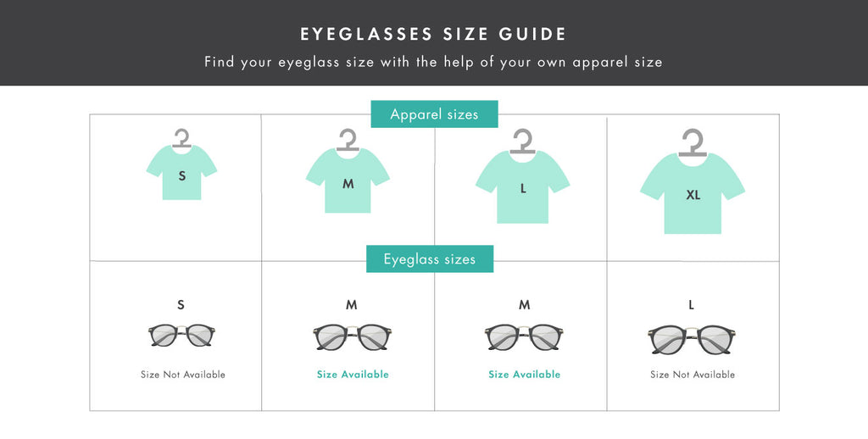The image size is (868, 439).
Task: Click the eyeglasses below the XL t-shirt
Action: pos(692,339)
